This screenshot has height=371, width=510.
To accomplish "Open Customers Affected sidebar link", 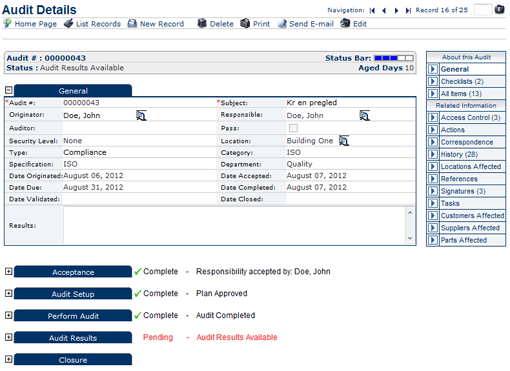I will 472,216.
